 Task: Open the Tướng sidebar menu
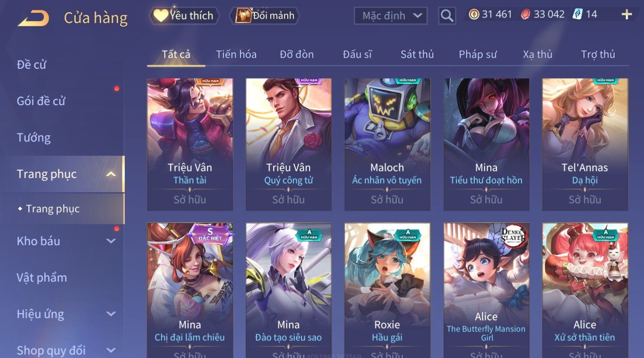coord(34,138)
